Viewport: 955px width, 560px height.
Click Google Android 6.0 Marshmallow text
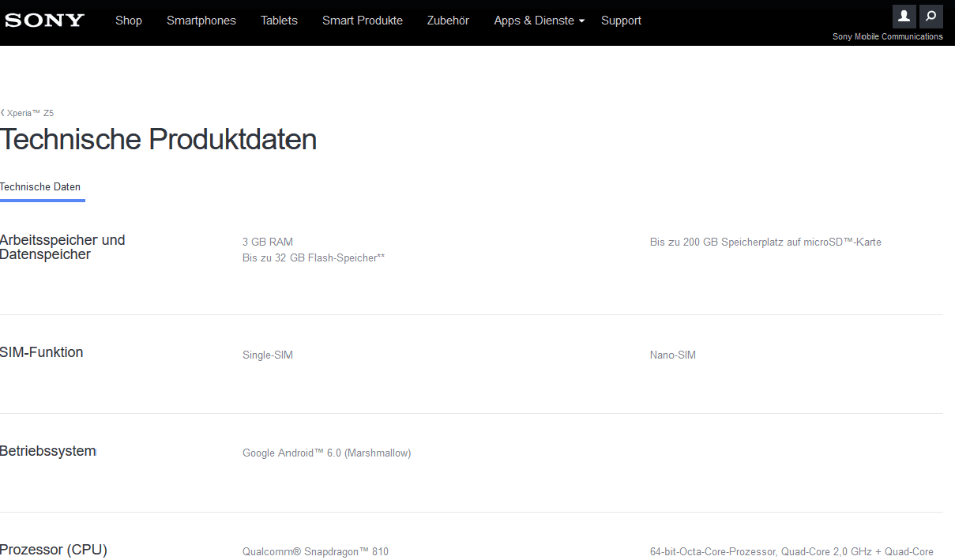pyautogui.click(x=327, y=453)
